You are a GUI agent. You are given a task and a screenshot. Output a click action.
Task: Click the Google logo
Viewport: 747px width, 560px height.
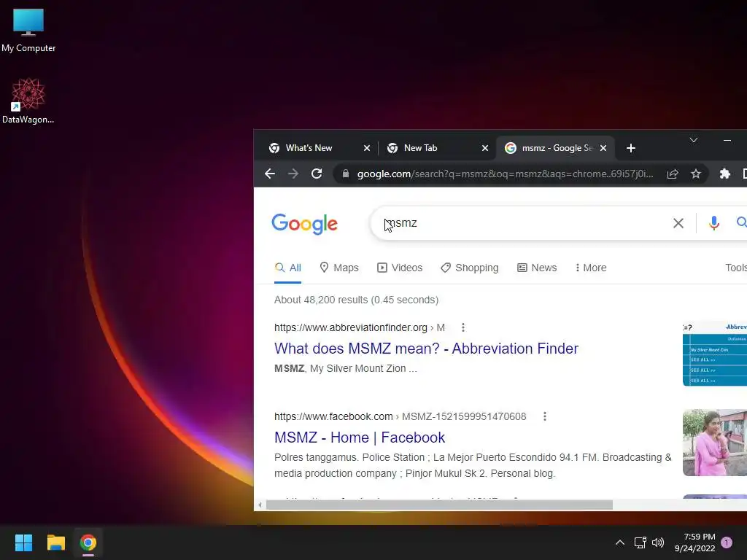(x=304, y=224)
